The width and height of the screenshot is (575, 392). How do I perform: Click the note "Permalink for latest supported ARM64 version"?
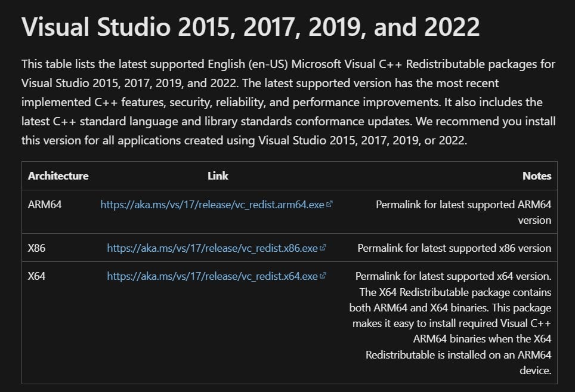(463, 212)
